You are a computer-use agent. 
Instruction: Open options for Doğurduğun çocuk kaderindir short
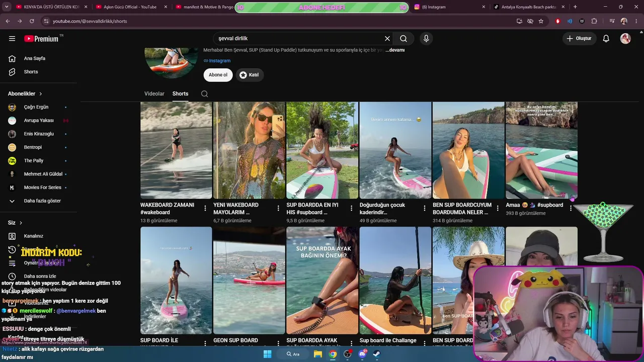click(425, 208)
